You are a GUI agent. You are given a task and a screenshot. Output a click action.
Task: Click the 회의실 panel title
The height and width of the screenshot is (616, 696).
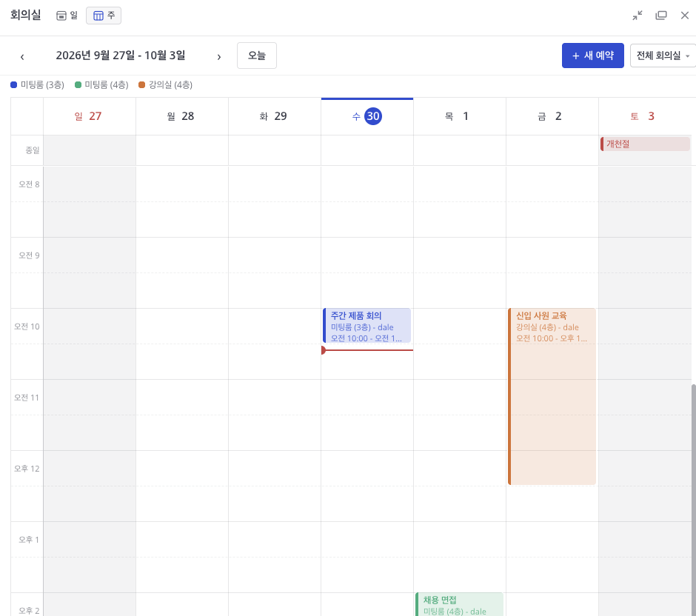26,15
